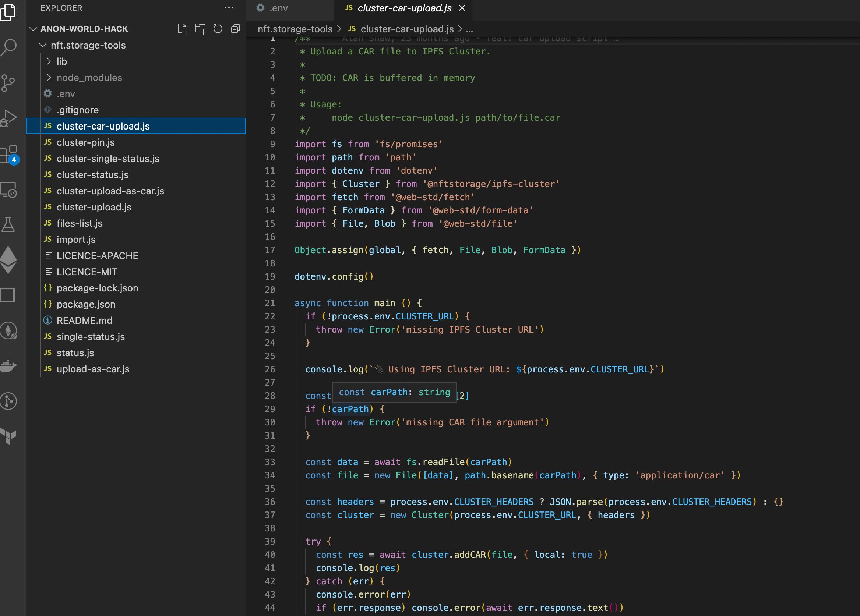Screen dimensions: 860x616
Task: Open single-status.js file
Action: [x=136, y=337]
